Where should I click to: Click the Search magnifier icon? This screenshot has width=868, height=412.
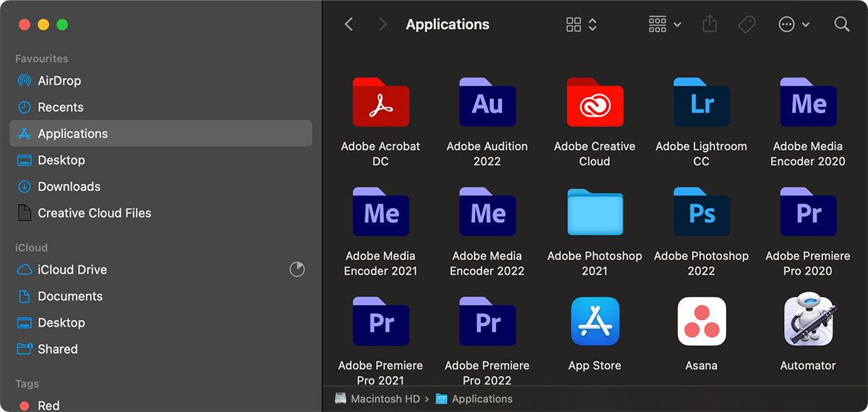[x=842, y=25]
